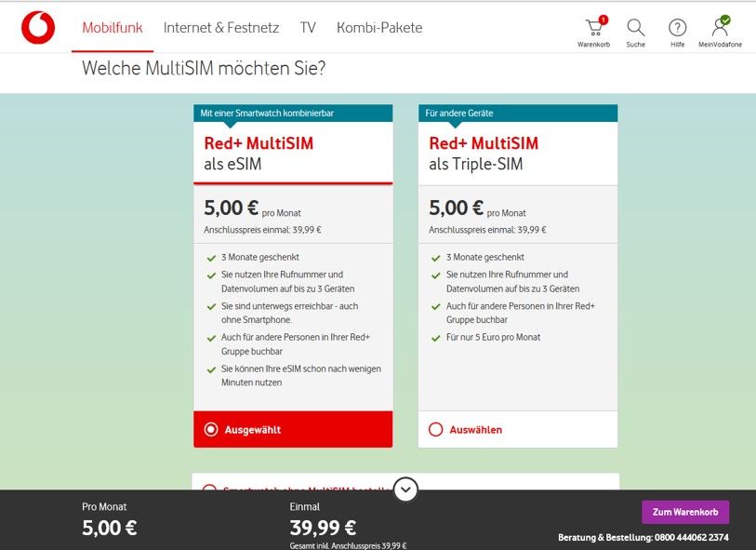Click the Red+ MultiSIM als eSIM heading

tap(259, 154)
